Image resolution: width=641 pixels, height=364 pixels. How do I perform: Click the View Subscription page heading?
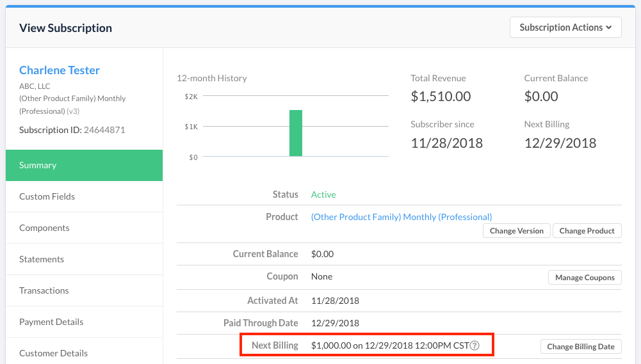(65, 28)
